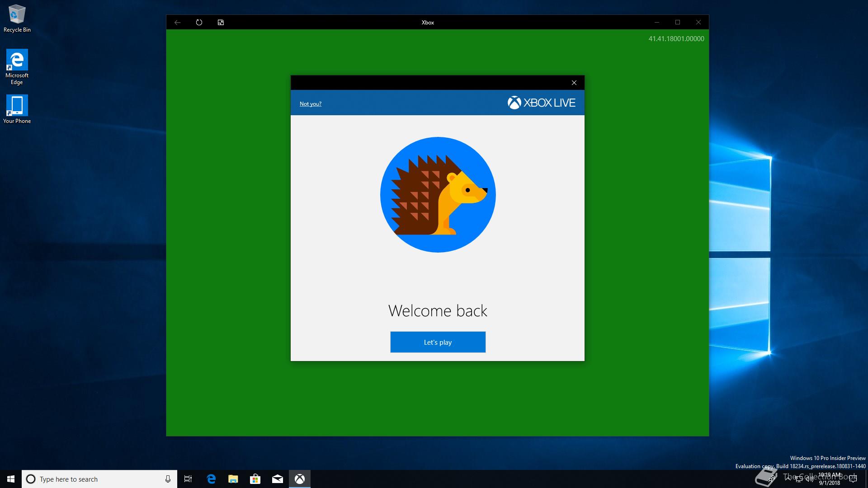Viewport: 868px width, 488px height.
Task: Click the "Not you?" link
Action: click(311, 104)
